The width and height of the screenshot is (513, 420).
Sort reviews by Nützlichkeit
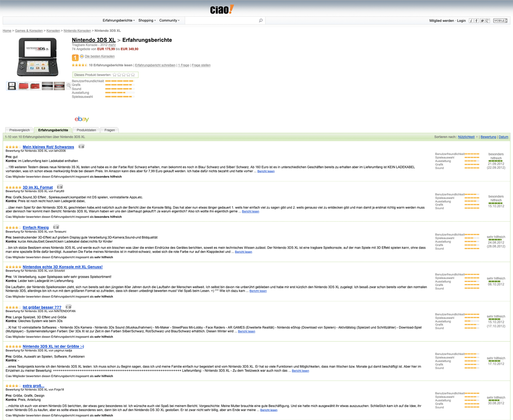click(466, 137)
